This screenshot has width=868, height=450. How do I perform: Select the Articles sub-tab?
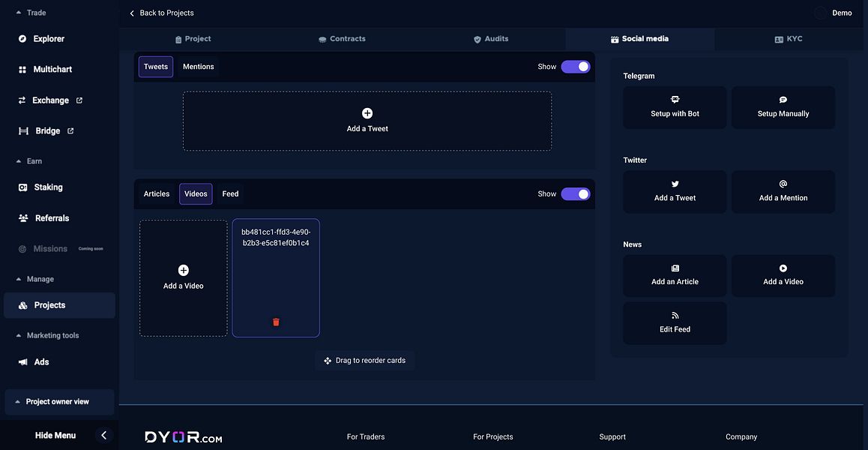point(157,194)
